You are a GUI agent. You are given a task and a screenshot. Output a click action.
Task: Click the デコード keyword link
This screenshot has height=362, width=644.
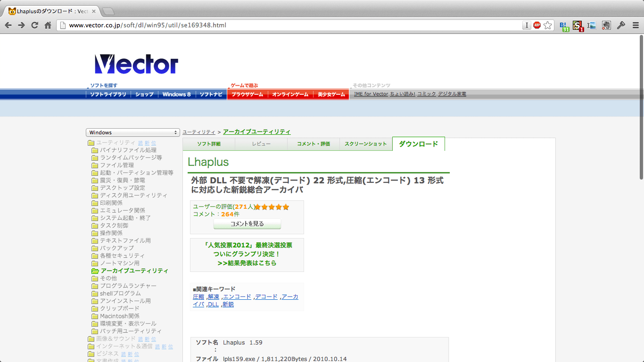pos(266,297)
